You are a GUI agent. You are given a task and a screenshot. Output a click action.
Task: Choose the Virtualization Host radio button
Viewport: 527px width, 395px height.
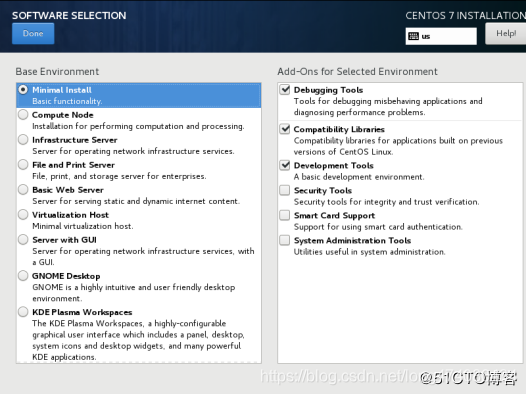point(23,214)
